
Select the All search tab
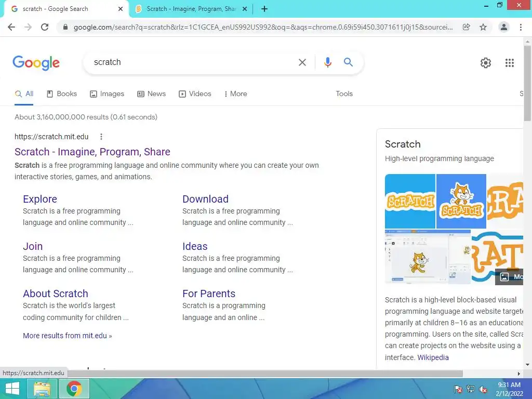[x=24, y=94]
